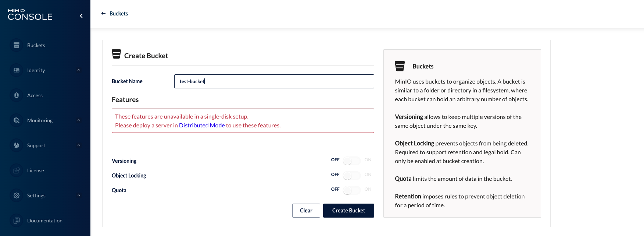
Task: Click the Clear button
Action: 306,210
